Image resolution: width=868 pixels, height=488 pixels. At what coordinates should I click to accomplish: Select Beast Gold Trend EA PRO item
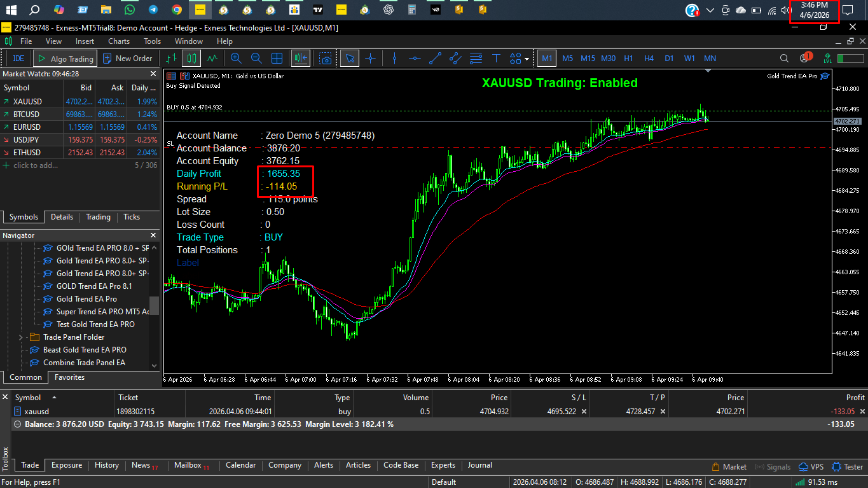point(85,350)
